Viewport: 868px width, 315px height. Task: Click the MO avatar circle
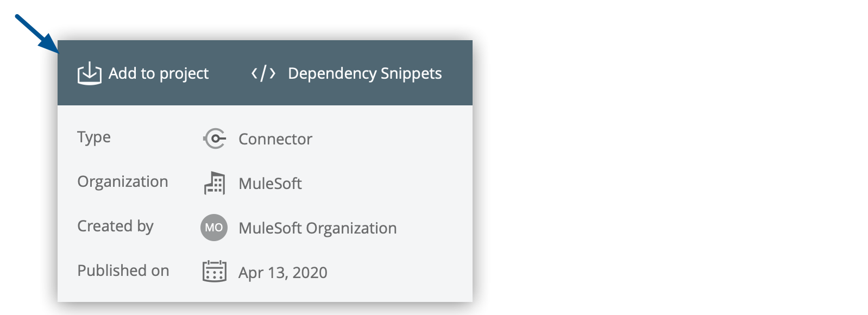[x=214, y=228]
